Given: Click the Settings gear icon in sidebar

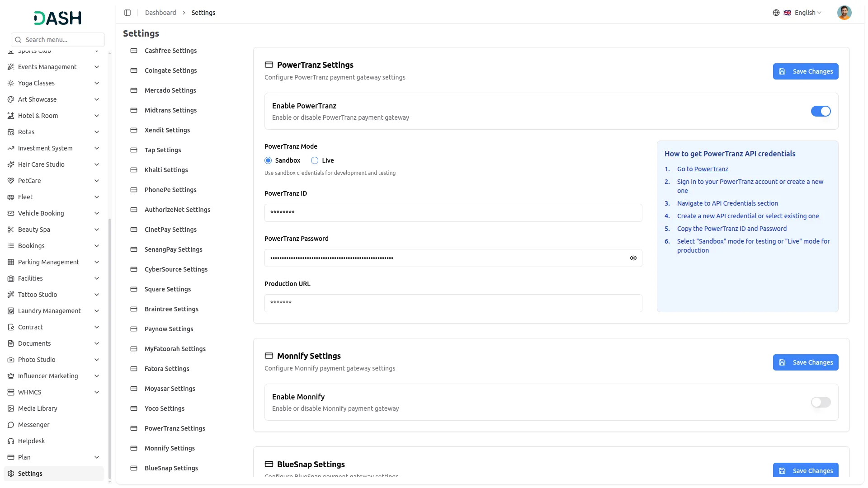Looking at the screenshot, I should click(x=11, y=474).
